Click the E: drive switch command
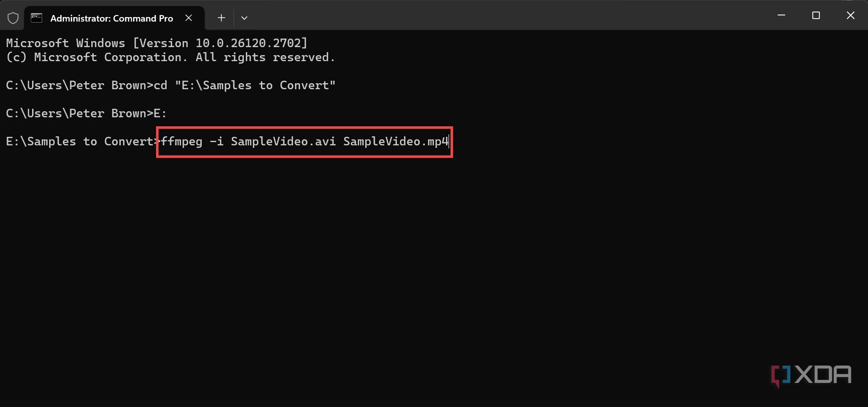868x407 pixels. pos(160,114)
